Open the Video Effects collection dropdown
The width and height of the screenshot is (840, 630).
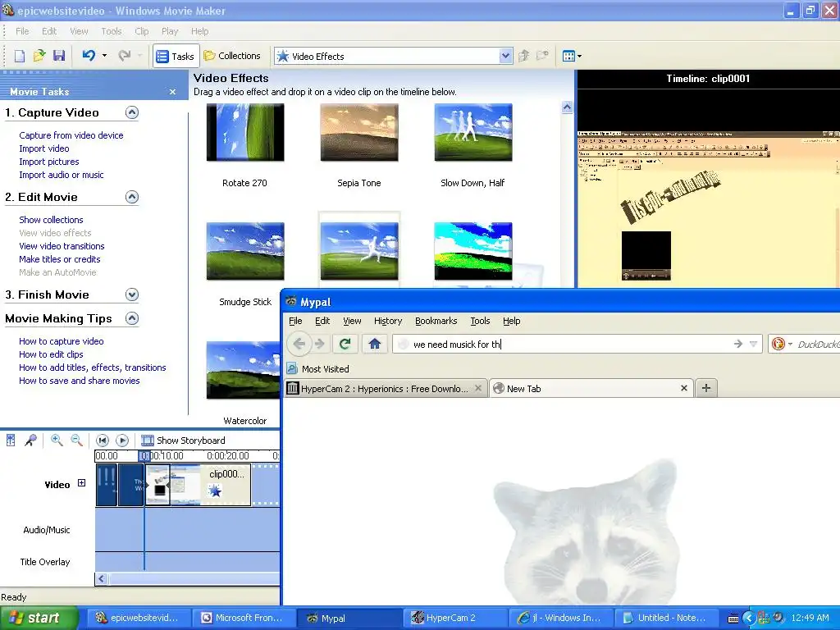505,57
